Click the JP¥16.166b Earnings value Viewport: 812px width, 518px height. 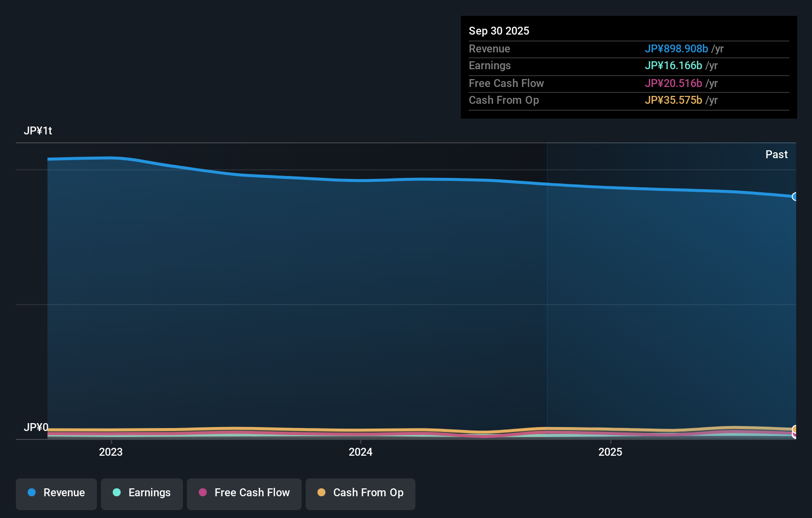pos(674,65)
